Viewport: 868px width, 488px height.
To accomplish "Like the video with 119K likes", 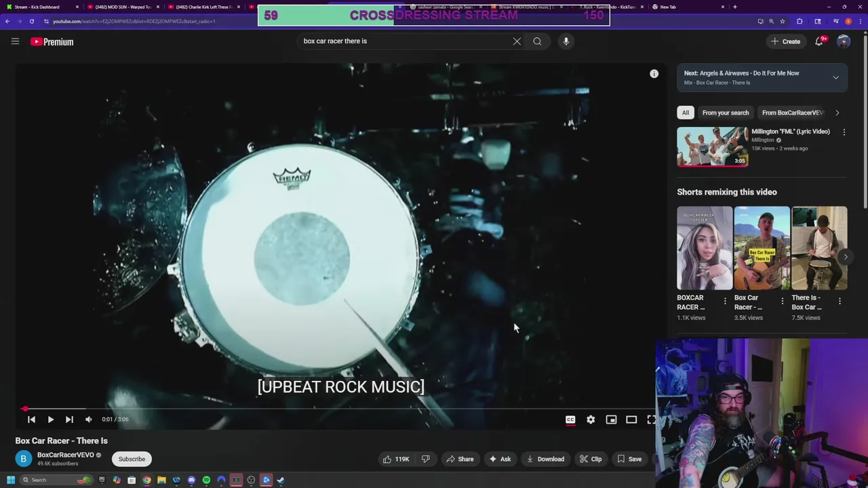I will [x=396, y=459].
